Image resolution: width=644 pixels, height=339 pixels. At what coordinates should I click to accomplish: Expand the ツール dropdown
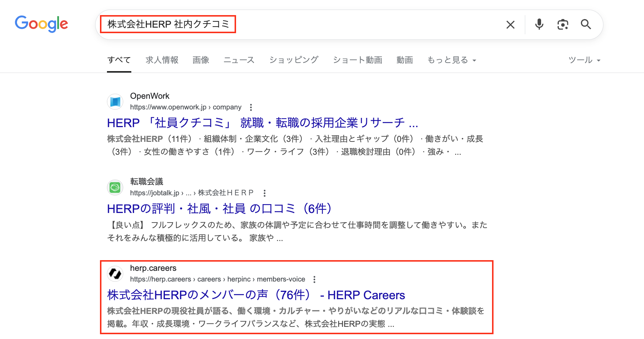point(585,60)
